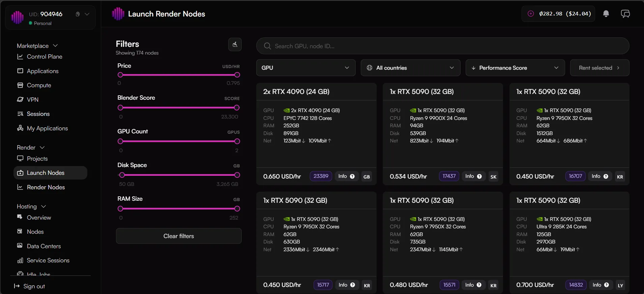Collapse the Hosting section
Image resolution: width=644 pixels, height=294 pixels.
pyautogui.click(x=43, y=206)
